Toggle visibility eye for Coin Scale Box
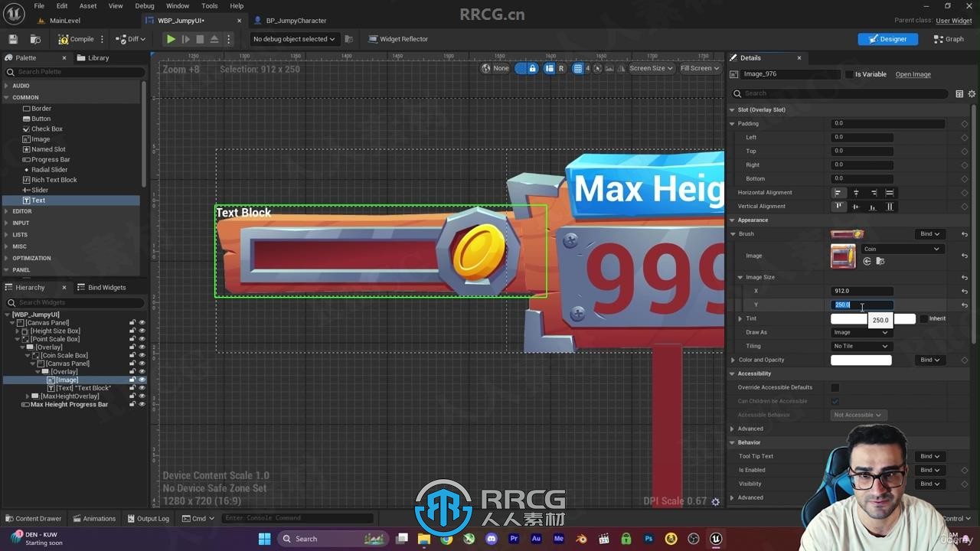This screenshot has width=980, height=551. tap(142, 355)
